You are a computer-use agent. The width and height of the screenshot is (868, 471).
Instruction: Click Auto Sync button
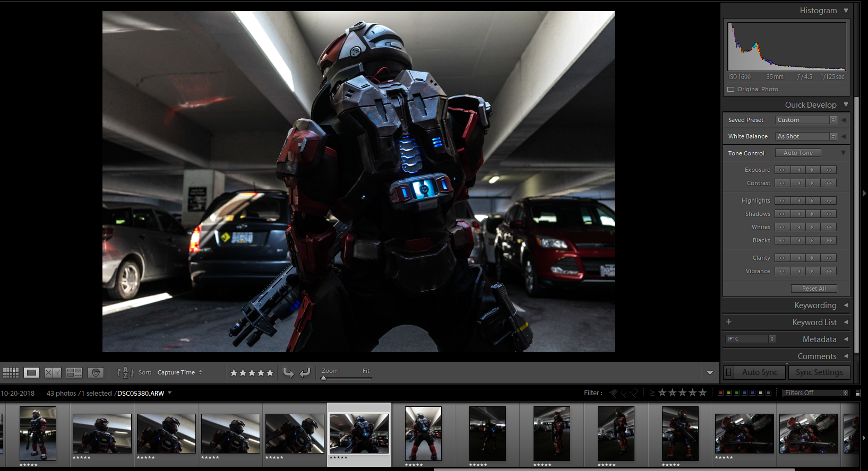[760, 372]
